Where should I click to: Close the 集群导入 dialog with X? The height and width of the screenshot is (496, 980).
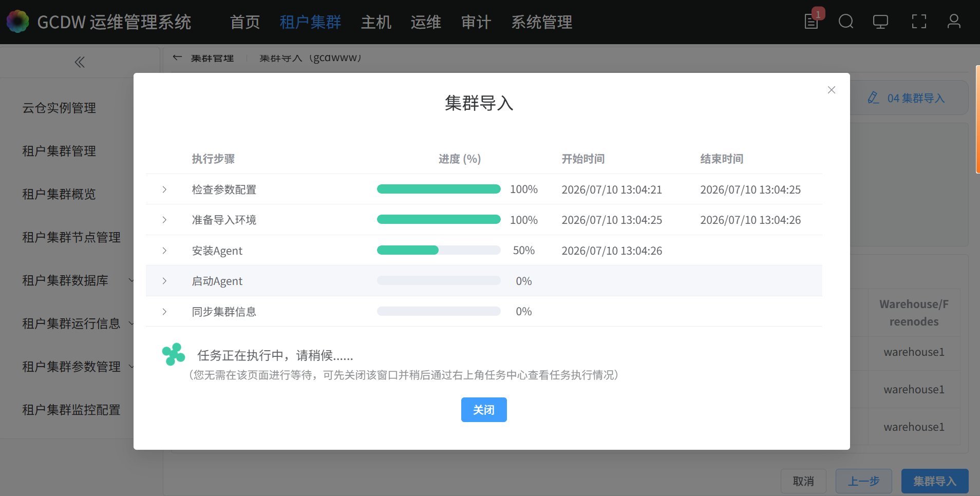point(832,90)
